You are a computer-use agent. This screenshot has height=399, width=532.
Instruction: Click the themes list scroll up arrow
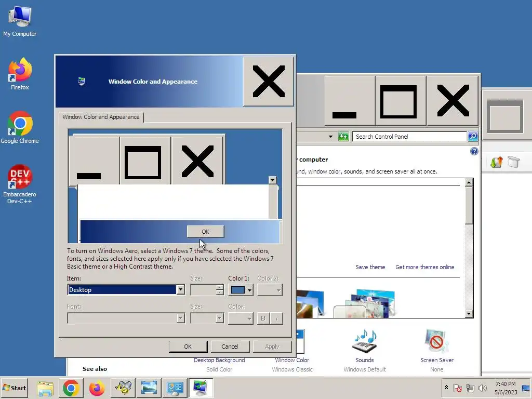click(x=469, y=182)
